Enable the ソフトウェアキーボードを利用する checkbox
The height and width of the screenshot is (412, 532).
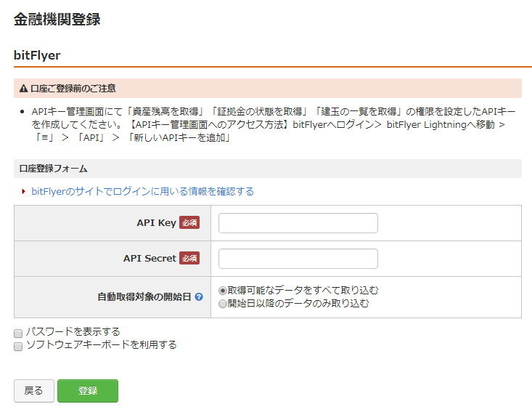click(x=18, y=347)
